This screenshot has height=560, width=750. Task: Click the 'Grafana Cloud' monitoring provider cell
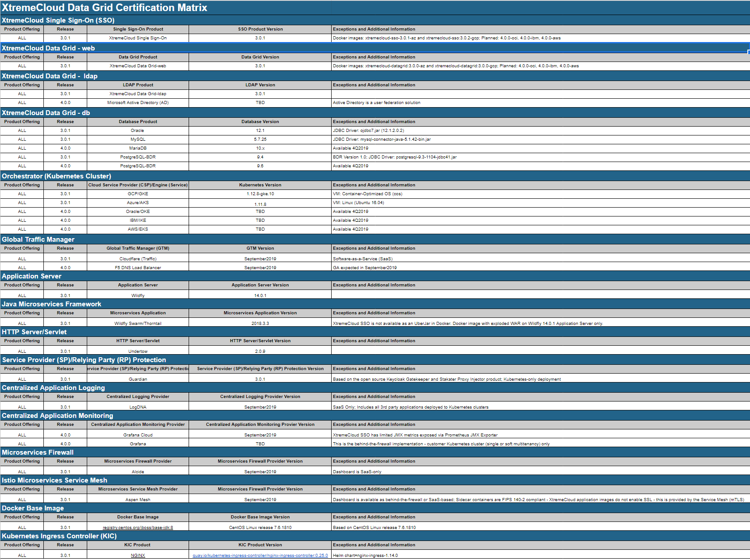(x=138, y=435)
